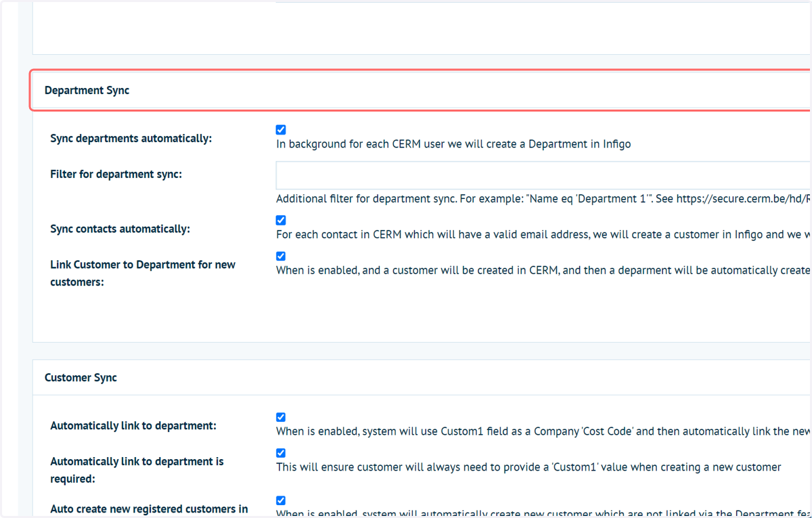812x518 pixels.
Task: Click text about Custom1 field Cost Code
Action: tap(543, 431)
